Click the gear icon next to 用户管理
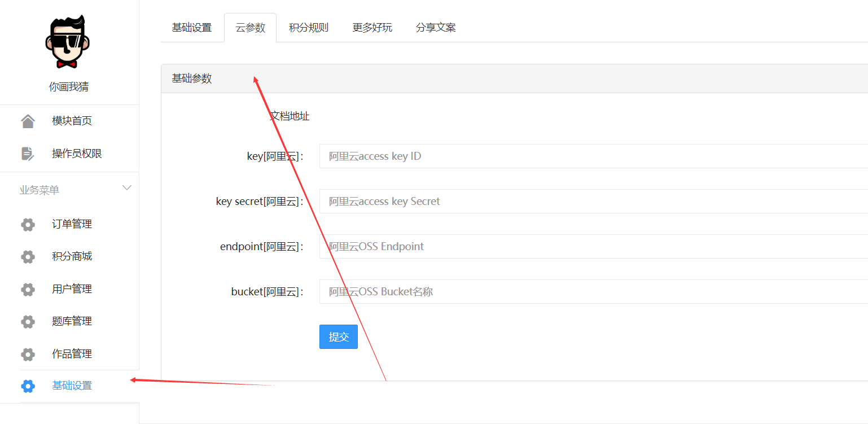The width and height of the screenshot is (868, 424). pos(28,290)
